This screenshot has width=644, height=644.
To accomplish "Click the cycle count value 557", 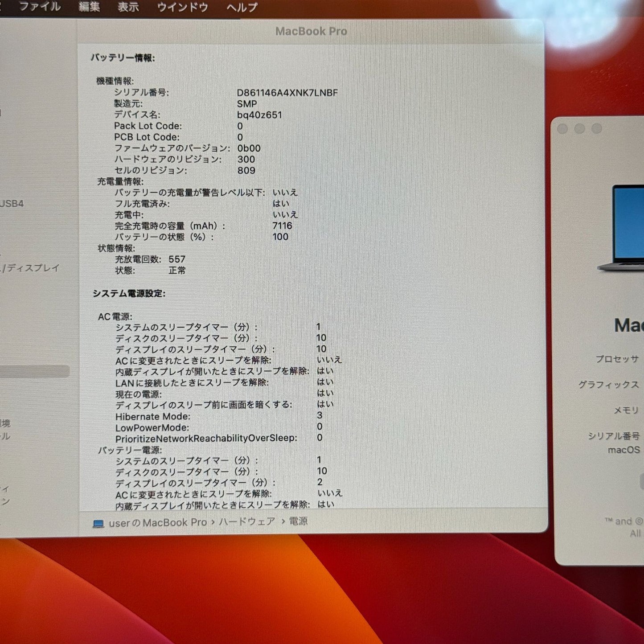I will point(177,259).
